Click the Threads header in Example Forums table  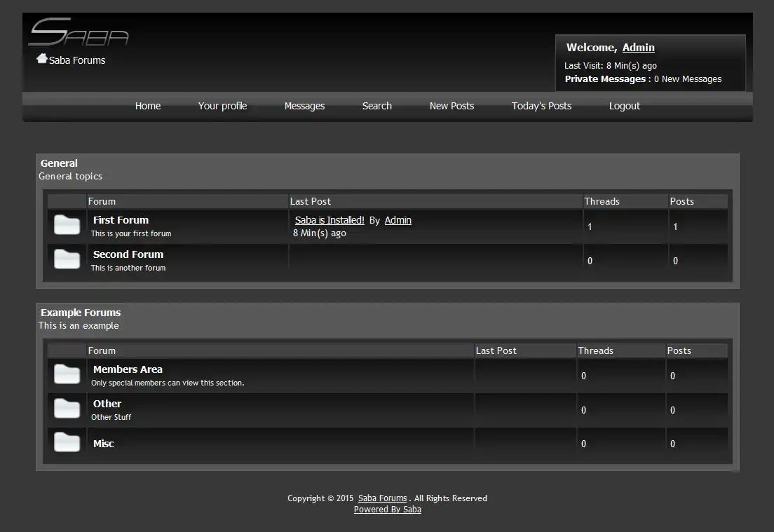click(595, 350)
